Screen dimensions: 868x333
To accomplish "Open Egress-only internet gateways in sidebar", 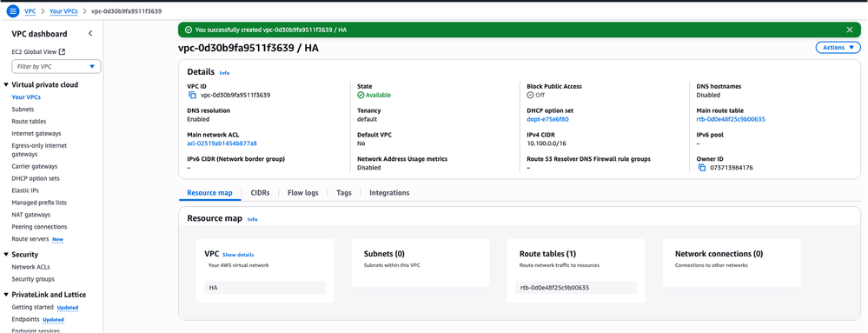I will tap(38, 150).
